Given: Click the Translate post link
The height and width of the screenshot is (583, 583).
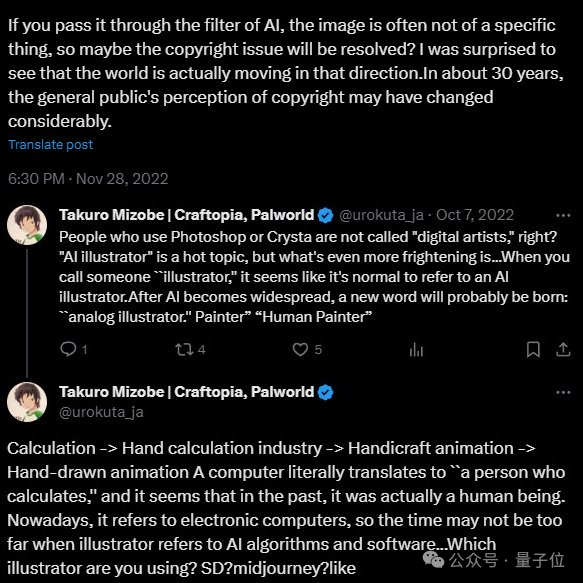Looking at the screenshot, I should (51, 145).
